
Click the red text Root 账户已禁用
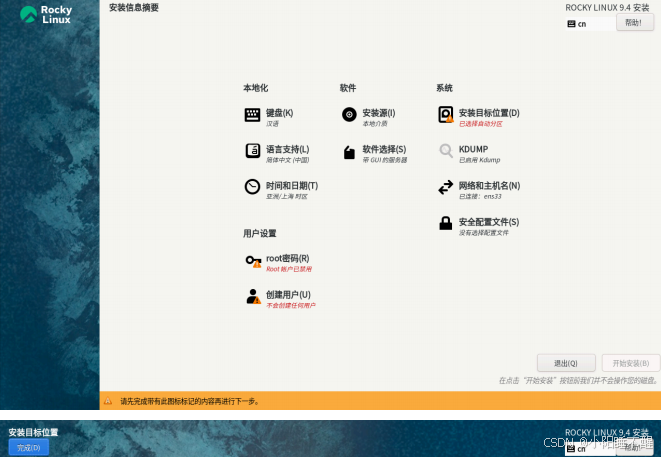click(289, 269)
